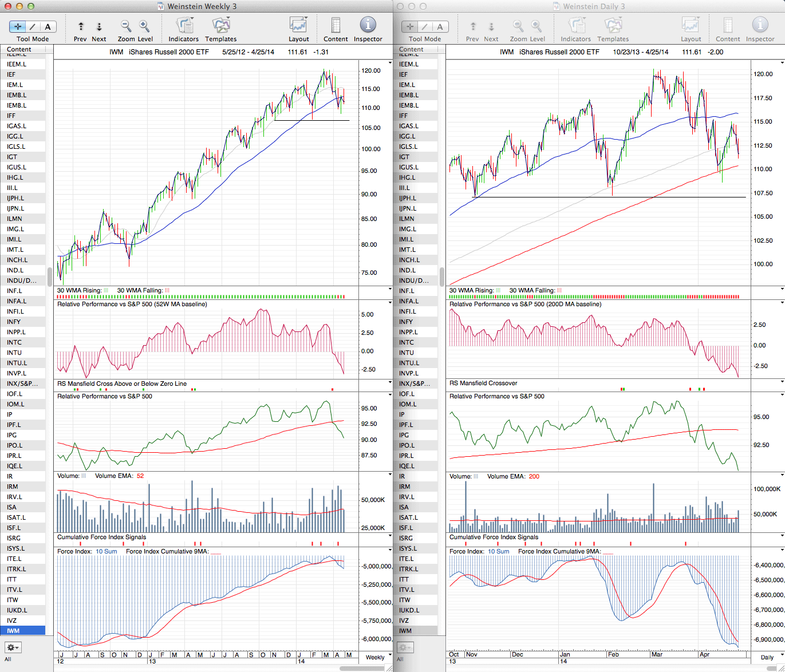
Task: Select INTC in the weekly watchlist
Action: (x=14, y=342)
